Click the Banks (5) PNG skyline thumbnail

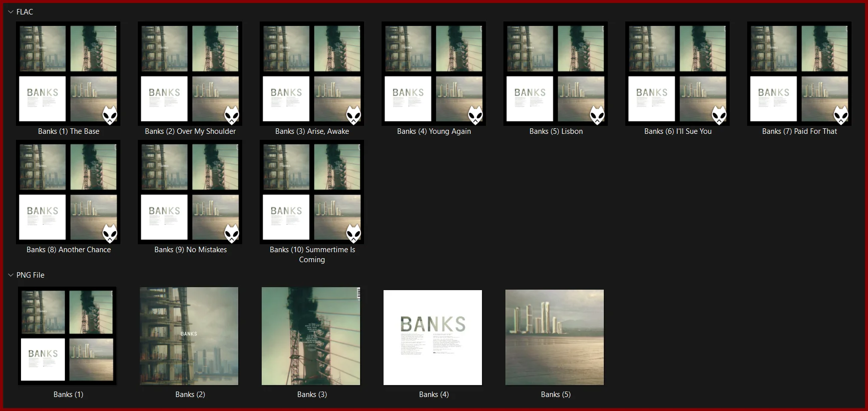[x=555, y=338]
